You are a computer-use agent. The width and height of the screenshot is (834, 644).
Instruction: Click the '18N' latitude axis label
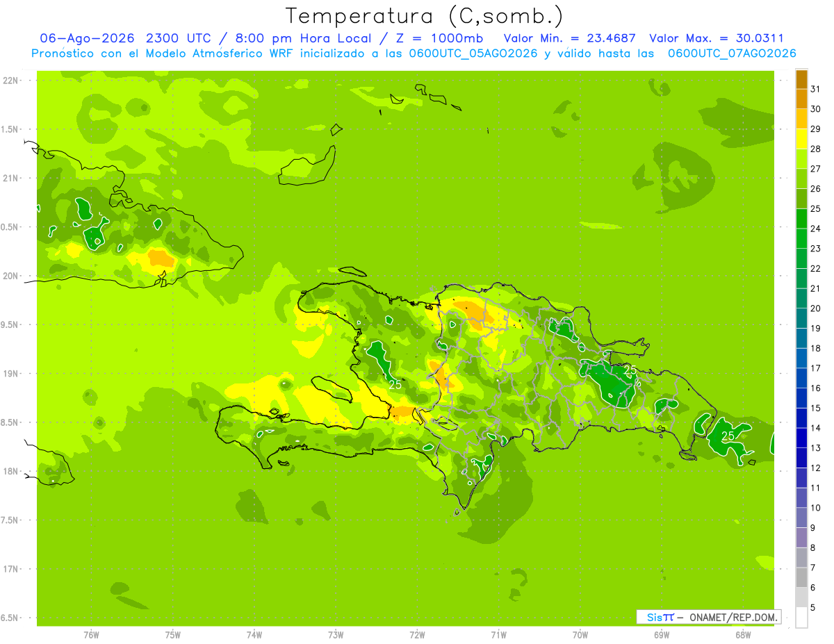click(x=10, y=471)
